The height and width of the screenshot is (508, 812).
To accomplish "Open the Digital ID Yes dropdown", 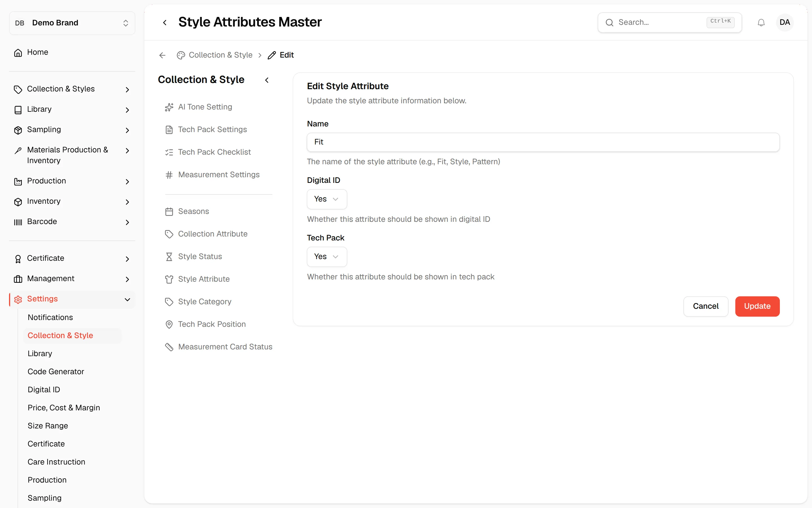I will pyautogui.click(x=327, y=199).
